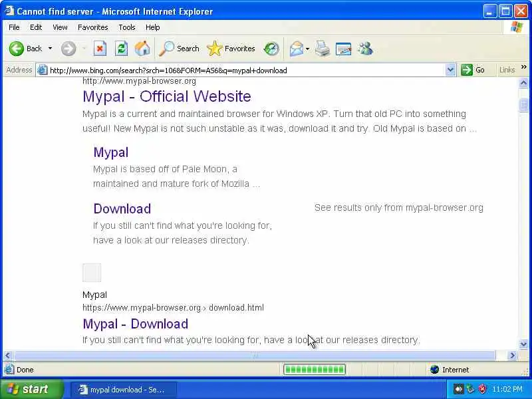532x399 pixels.
Task: Open the History clock icon
Action: 271,49
